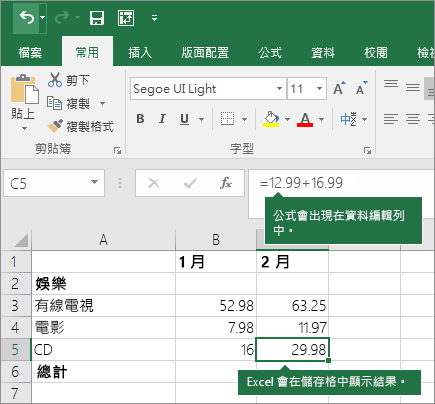Expand the 貼上 paste options arrow

(x=24, y=128)
